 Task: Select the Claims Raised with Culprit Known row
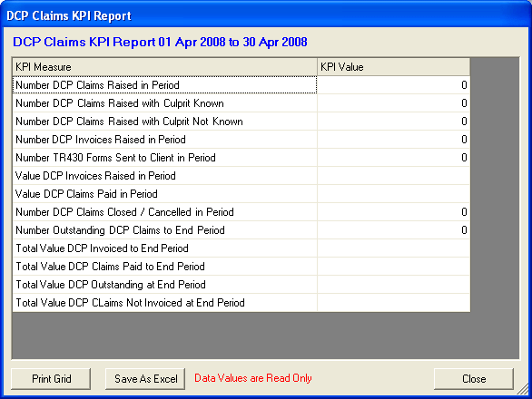(x=241, y=103)
